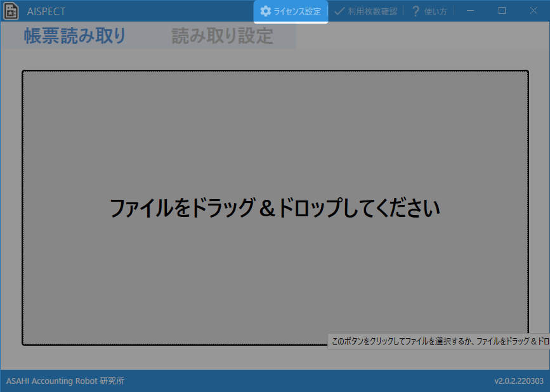
Task: Switch to the 読み取り設定 tab
Action: [222, 36]
